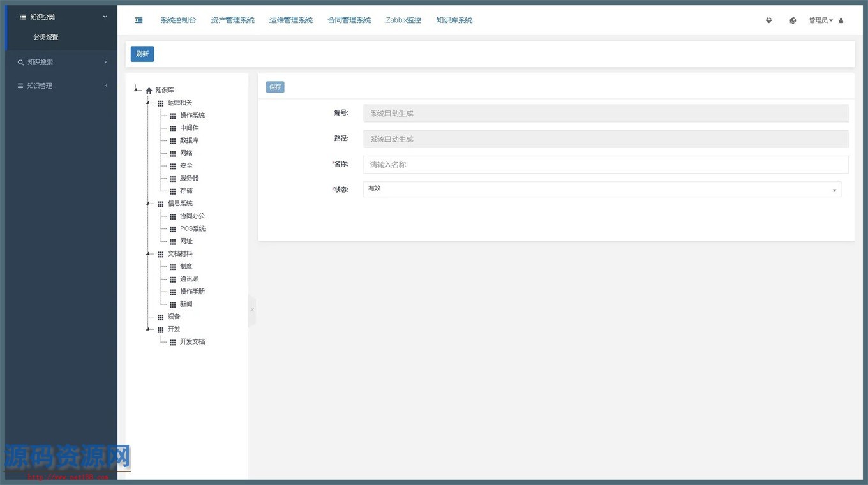Select the 设备 tree item
This screenshot has height=485, width=868.
pos(174,317)
